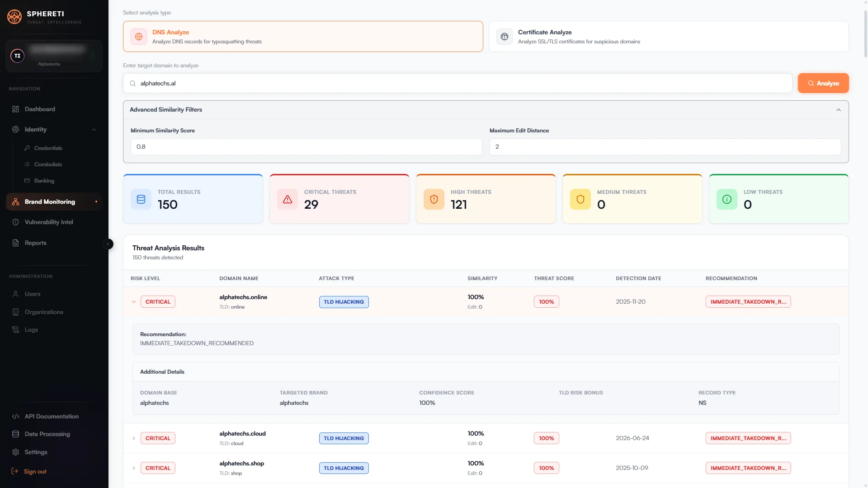Expand the alphatechs.shop row details
This screenshot has height=488, width=868.
(134, 468)
